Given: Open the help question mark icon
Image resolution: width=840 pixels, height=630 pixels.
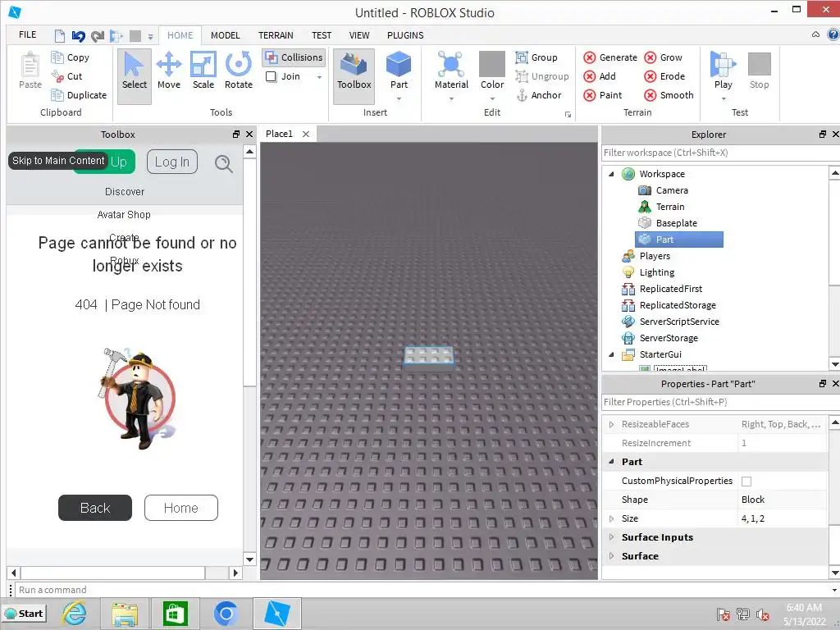Looking at the screenshot, I should 833,34.
